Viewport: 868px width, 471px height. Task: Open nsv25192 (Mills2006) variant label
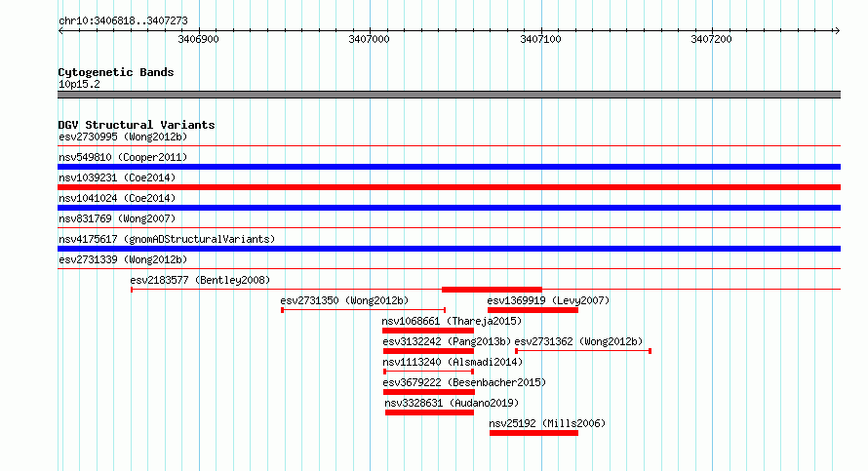pyautogui.click(x=547, y=423)
